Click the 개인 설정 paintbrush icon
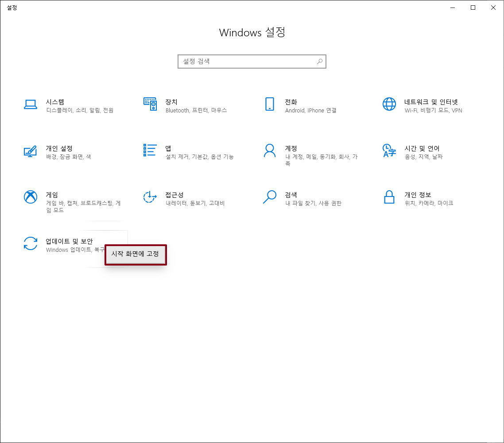 click(x=31, y=151)
